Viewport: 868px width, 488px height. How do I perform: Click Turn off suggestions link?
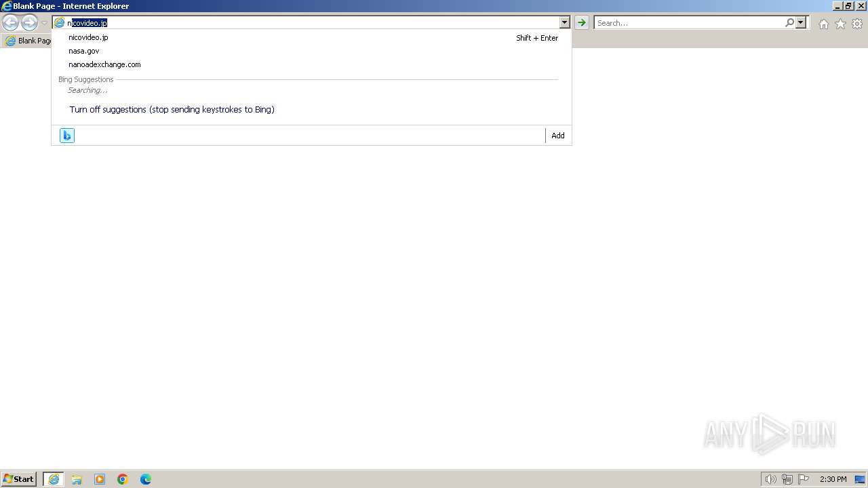click(172, 109)
